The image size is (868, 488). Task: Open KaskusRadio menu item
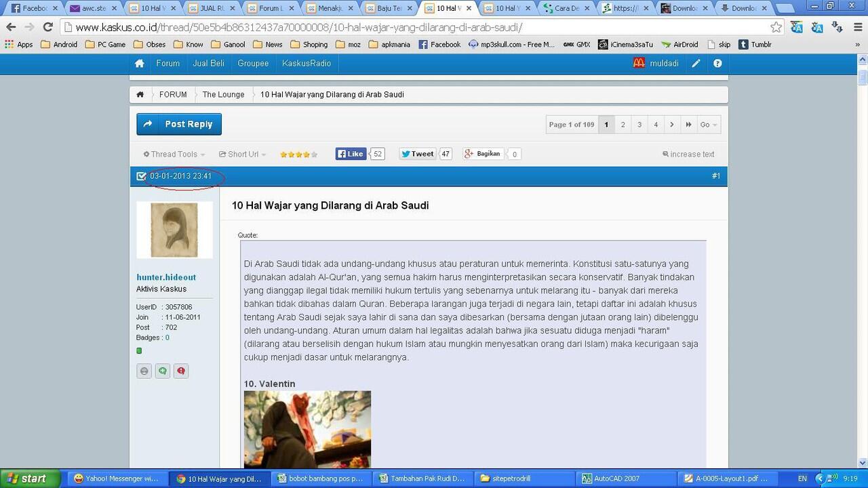tap(307, 63)
